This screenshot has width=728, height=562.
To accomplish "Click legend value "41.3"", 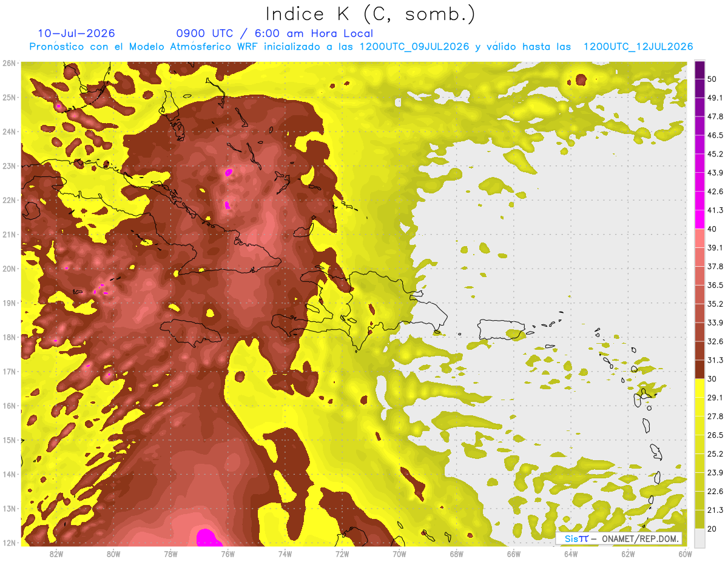I will pyautogui.click(x=715, y=210).
